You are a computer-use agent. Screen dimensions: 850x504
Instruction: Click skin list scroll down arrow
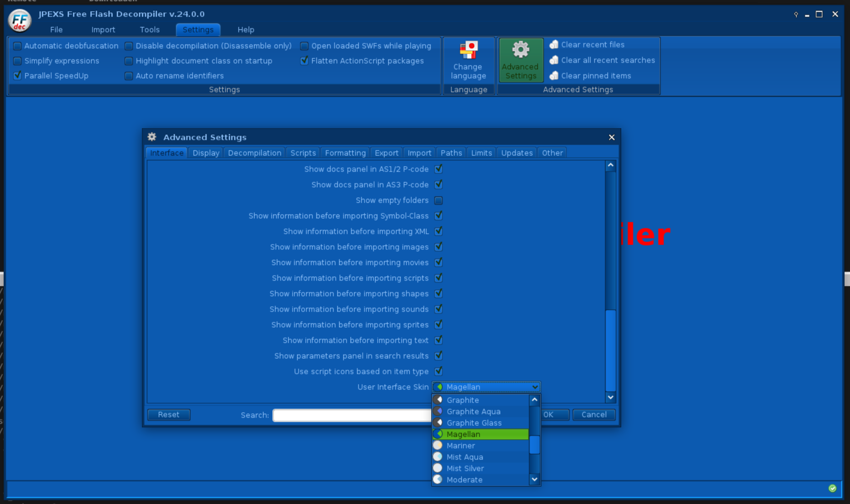click(534, 479)
